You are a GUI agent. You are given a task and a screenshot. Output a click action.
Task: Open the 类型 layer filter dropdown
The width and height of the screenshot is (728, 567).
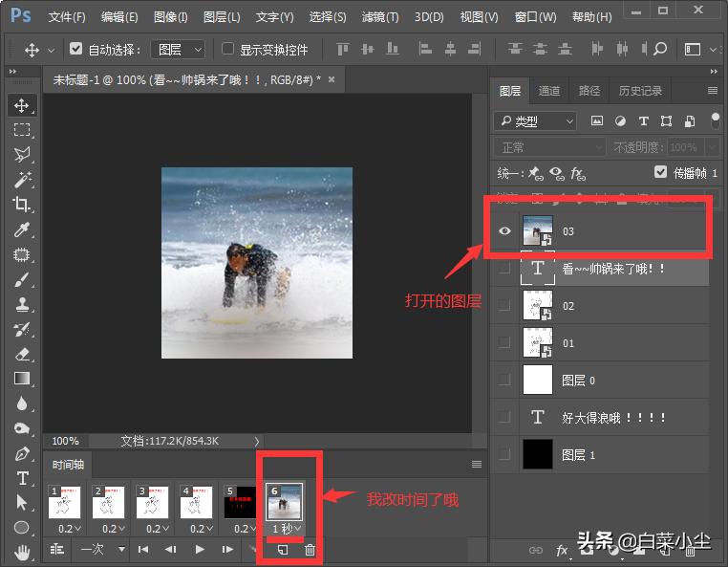coord(535,121)
